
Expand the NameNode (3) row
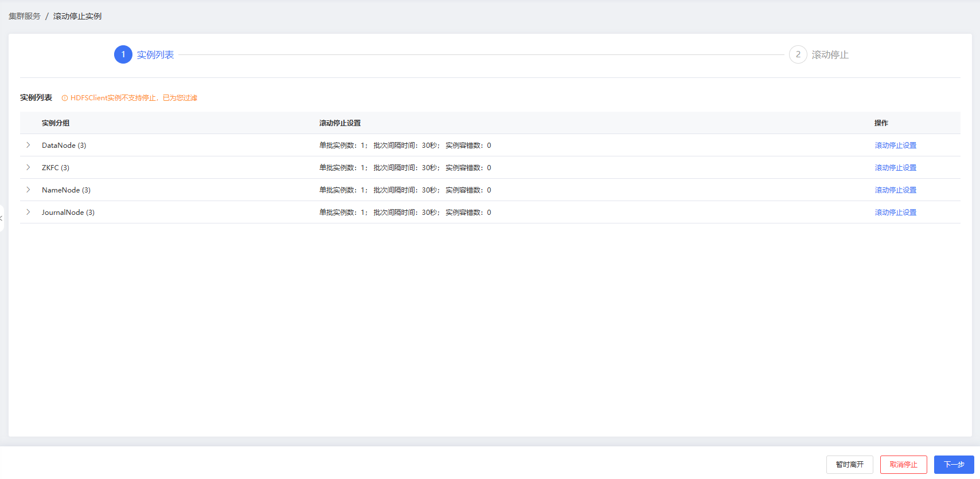(28, 190)
